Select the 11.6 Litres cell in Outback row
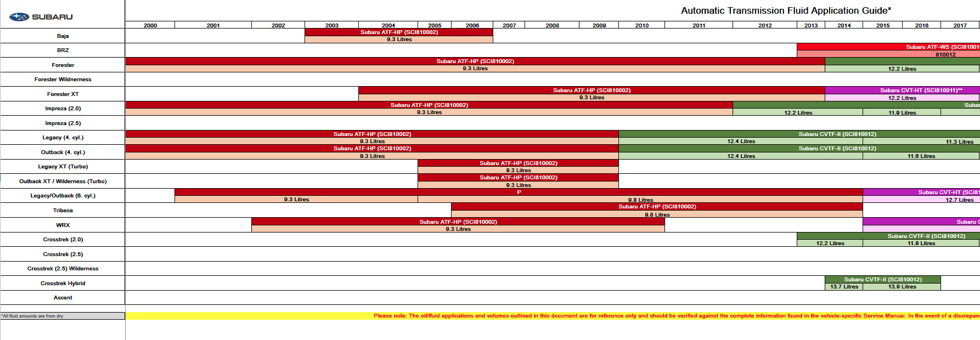 click(921, 156)
